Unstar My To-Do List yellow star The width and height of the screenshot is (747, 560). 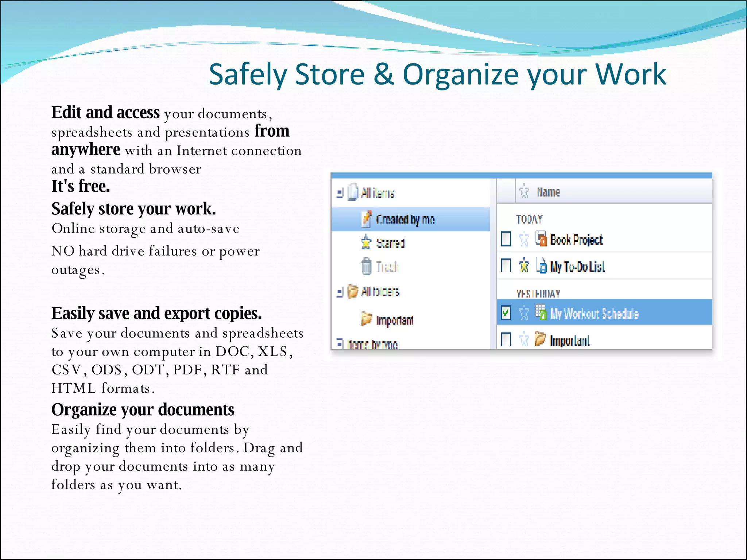[x=524, y=265]
